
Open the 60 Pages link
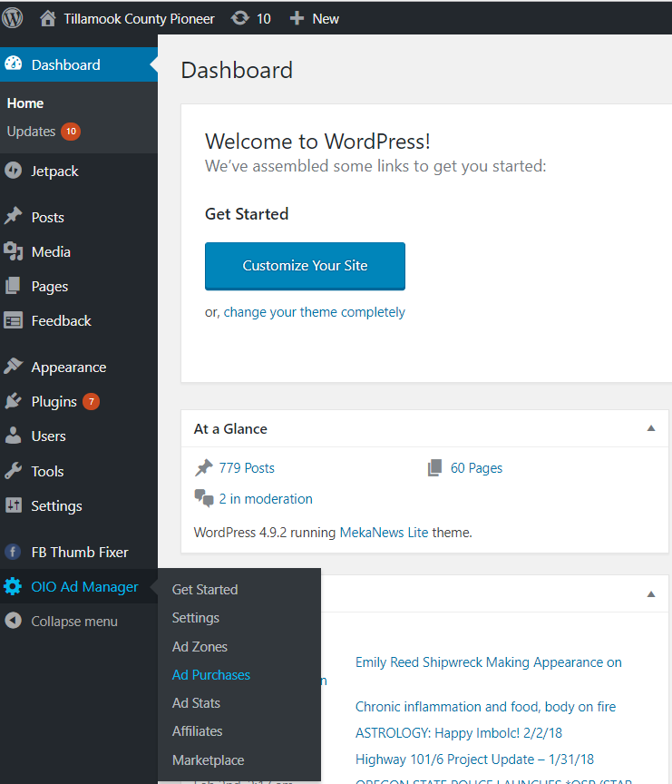click(477, 468)
